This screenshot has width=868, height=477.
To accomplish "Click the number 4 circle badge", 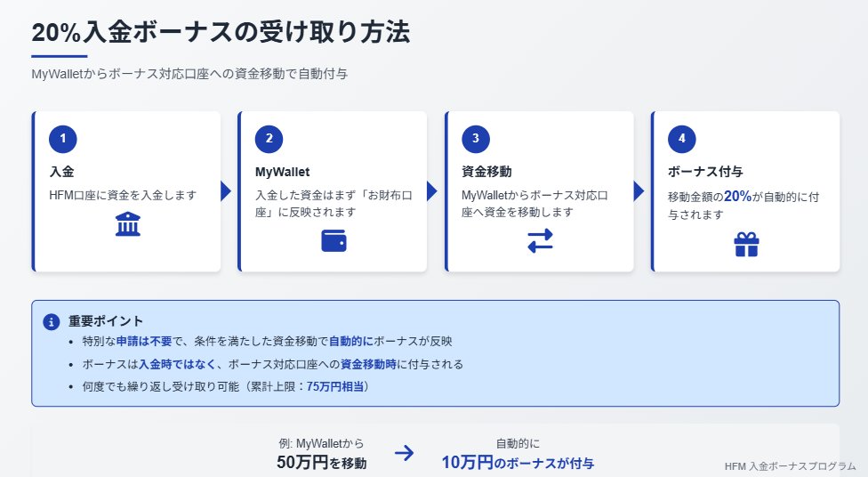I will [682, 139].
